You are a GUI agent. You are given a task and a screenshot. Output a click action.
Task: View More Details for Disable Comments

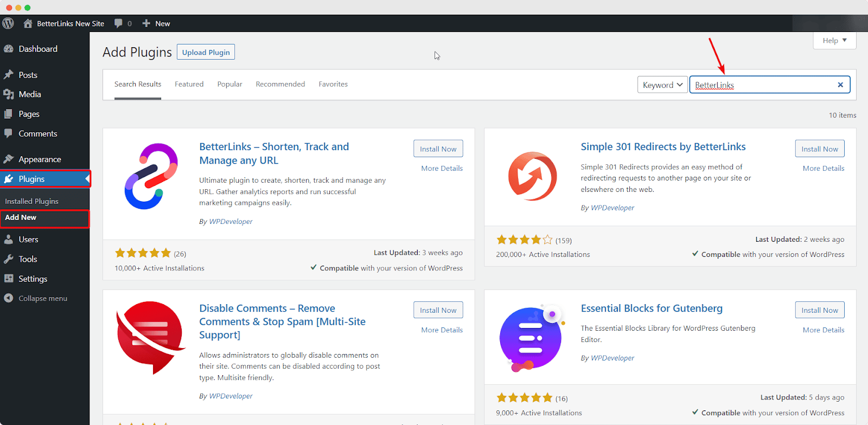pos(442,330)
